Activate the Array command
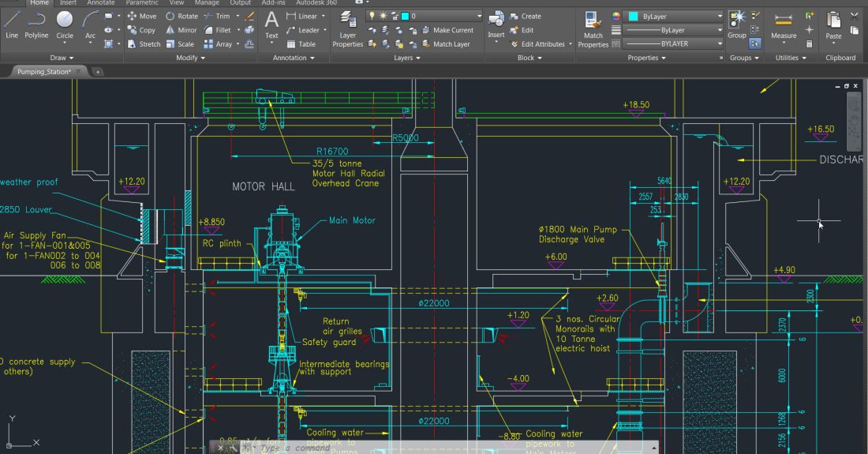Screen dimensions: 868x454 pos(218,43)
